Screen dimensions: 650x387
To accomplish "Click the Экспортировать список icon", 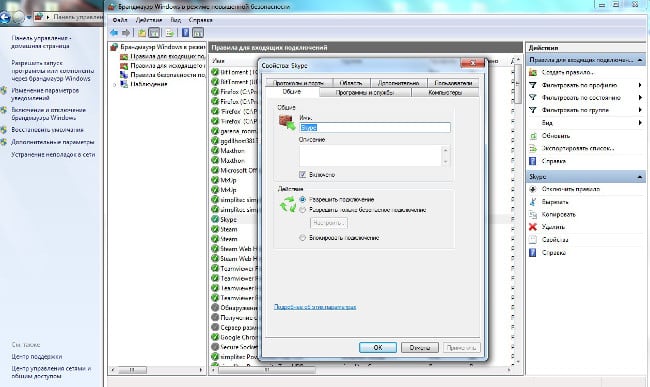I will (x=533, y=148).
